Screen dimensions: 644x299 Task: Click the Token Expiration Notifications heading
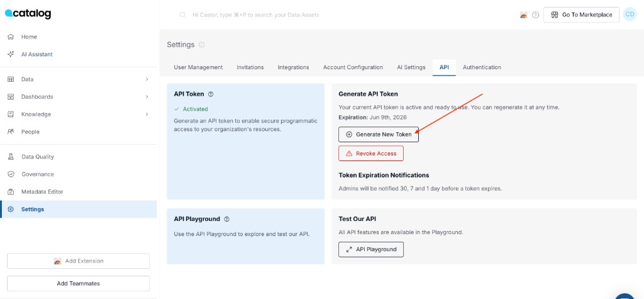pyautogui.click(x=384, y=175)
